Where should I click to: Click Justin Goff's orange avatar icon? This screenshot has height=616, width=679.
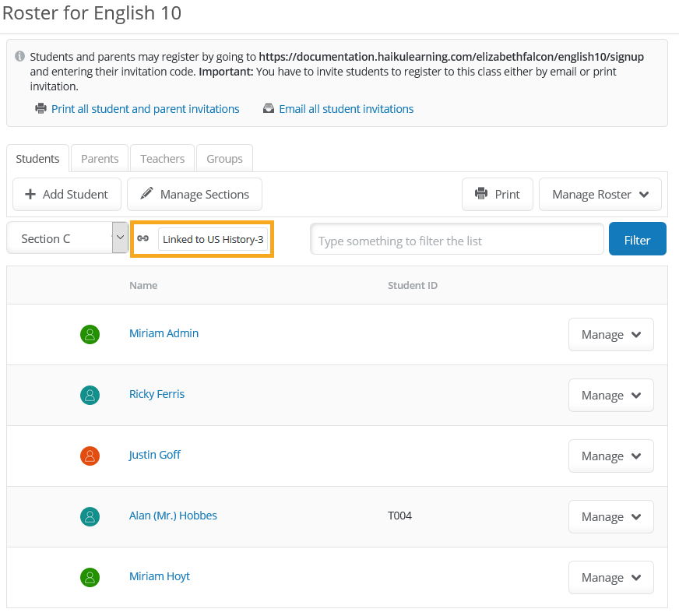(x=90, y=456)
